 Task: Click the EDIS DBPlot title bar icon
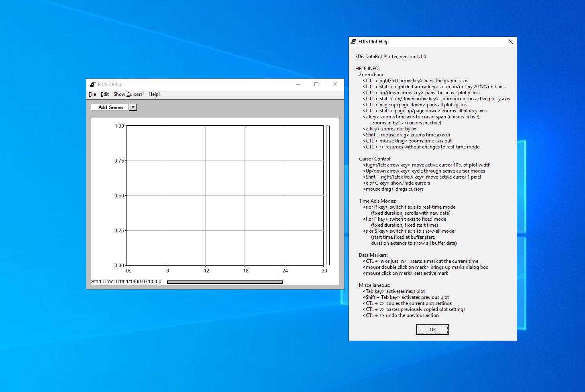(x=93, y=85)
